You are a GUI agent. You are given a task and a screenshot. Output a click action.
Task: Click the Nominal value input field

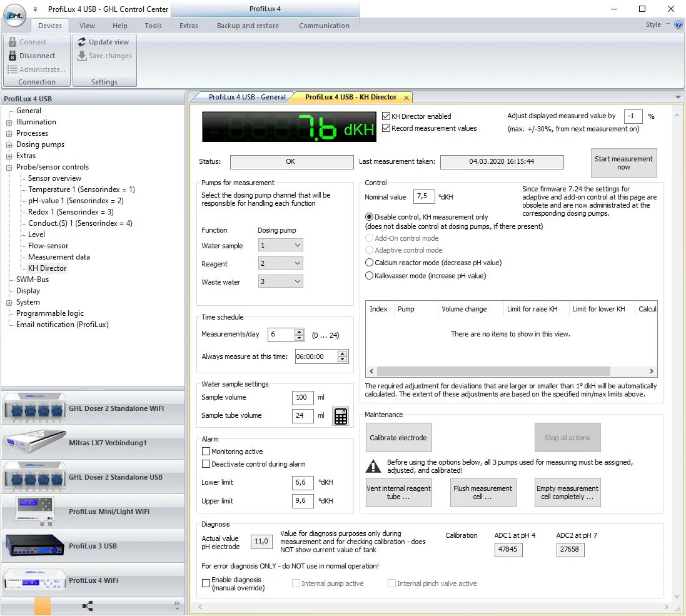pos(424,196)
